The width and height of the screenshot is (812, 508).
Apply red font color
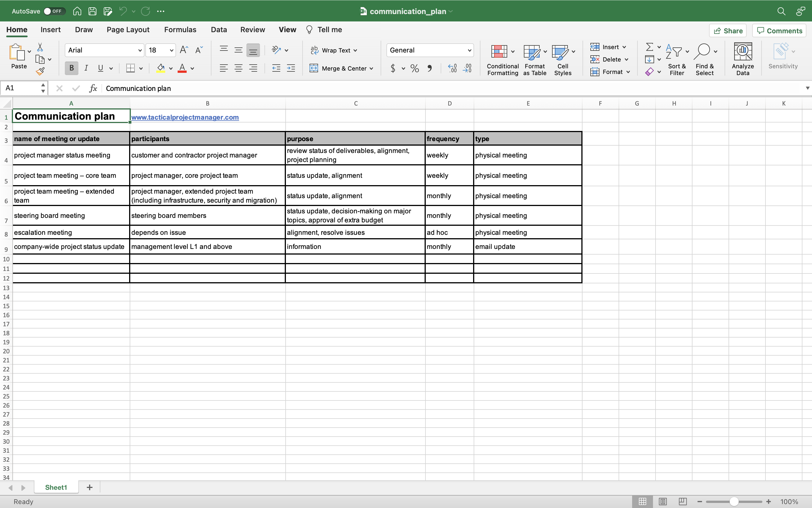click(182, 68)
